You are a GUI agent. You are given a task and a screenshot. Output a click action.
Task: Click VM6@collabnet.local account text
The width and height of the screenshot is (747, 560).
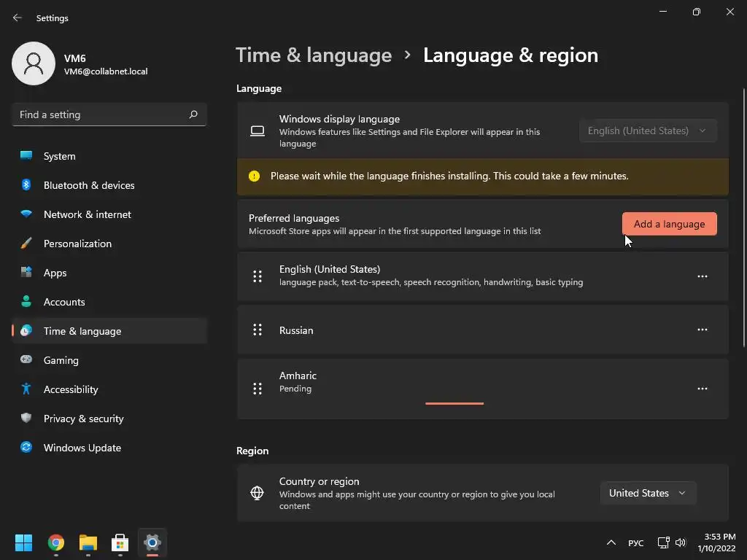click(106, 71)
